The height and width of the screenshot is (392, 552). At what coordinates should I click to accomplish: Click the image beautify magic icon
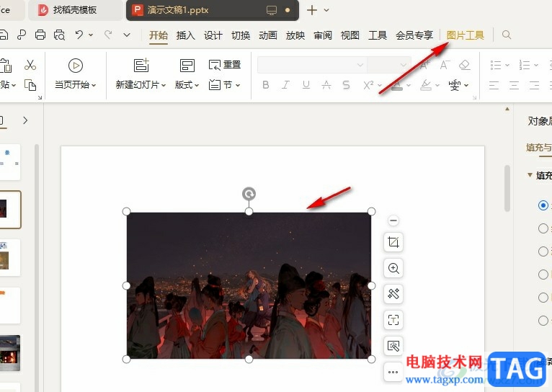[x=393, y=294]
